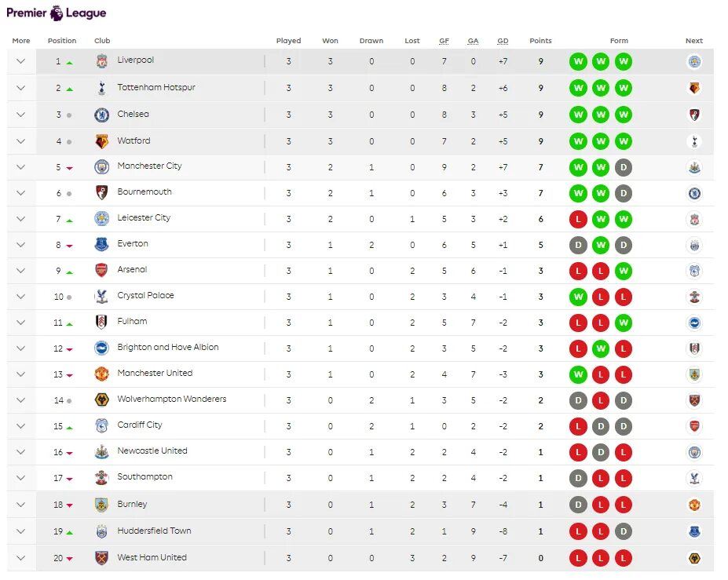Expand the Everton row chevron

point(21,244)
